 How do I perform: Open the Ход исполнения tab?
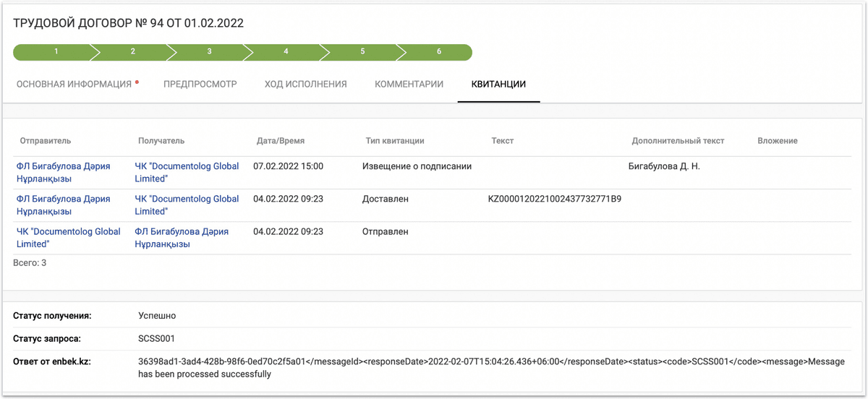point(305,84)
